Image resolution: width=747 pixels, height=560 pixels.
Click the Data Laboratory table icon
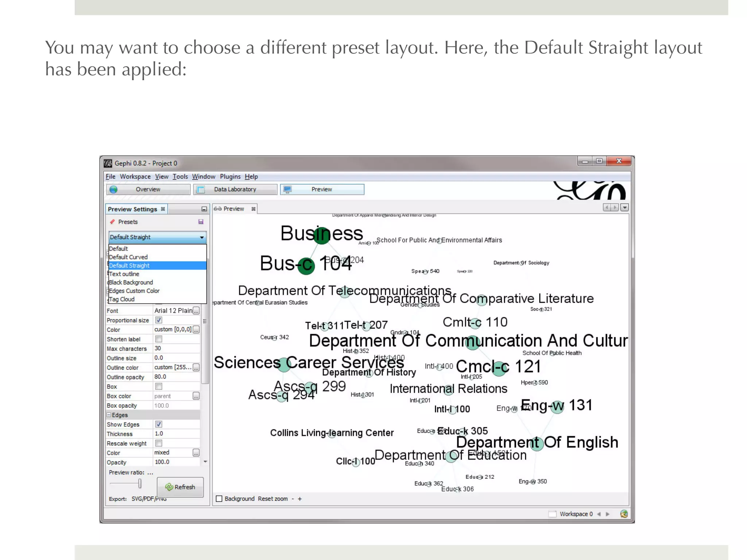pos(201,189)
